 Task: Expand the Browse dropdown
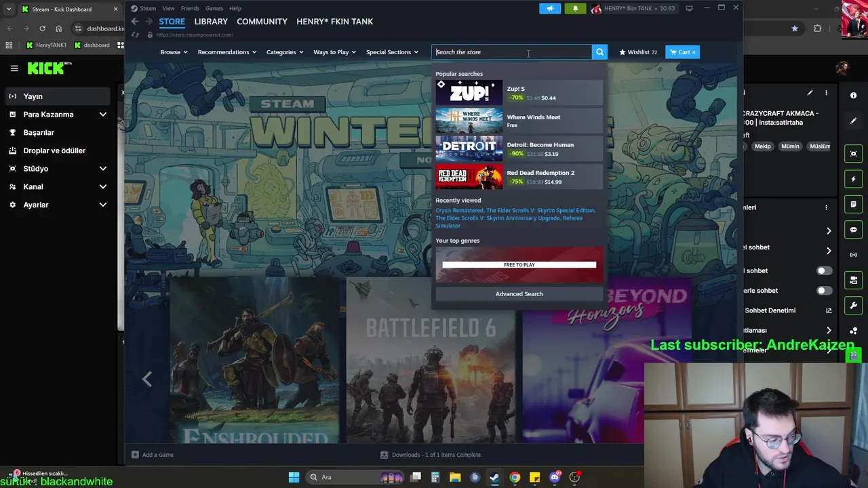174,52
